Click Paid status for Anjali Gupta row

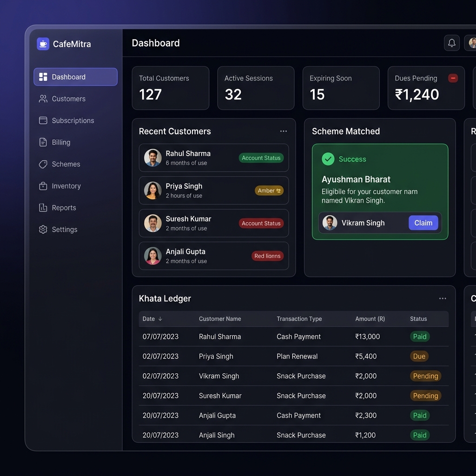[420, 415]
